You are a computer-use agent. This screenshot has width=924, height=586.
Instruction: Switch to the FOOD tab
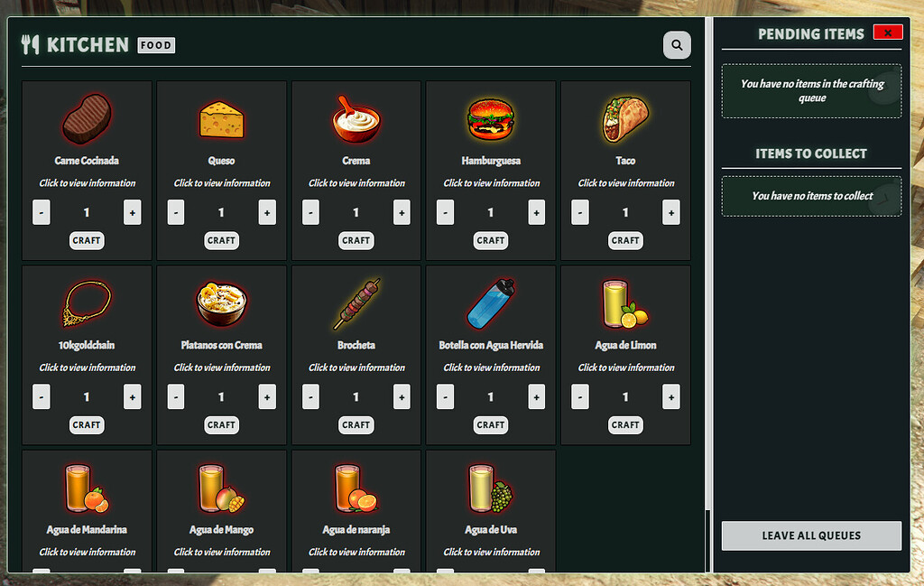point(156,44)
